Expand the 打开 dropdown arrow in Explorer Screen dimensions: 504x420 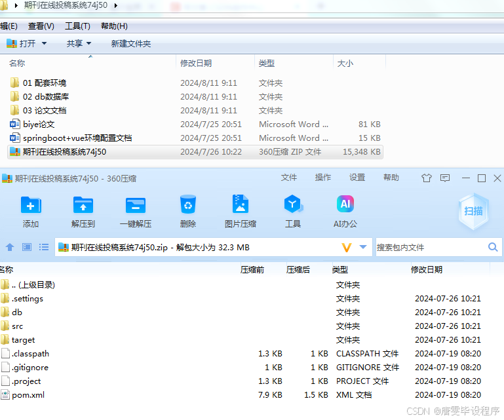click(x=44, y=43)
